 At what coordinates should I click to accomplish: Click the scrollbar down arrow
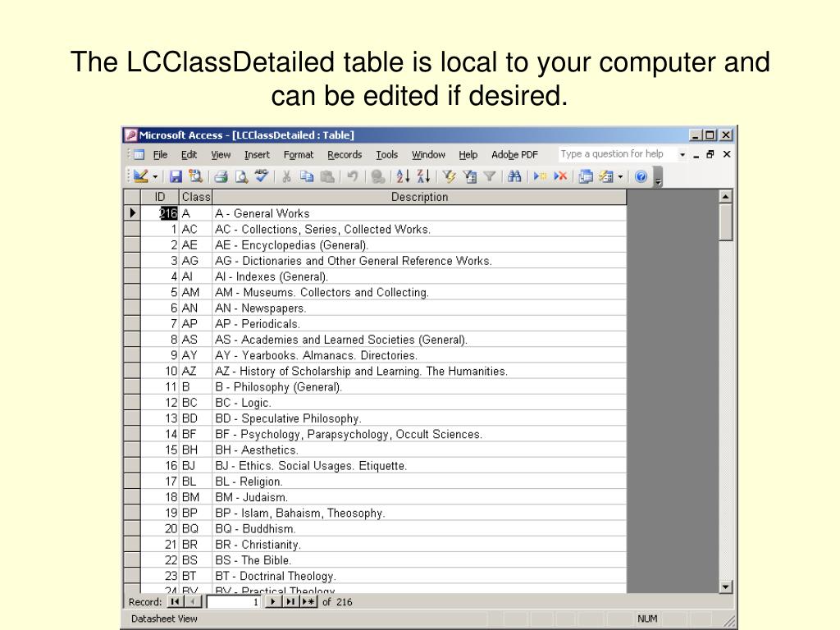pos(725,587)
